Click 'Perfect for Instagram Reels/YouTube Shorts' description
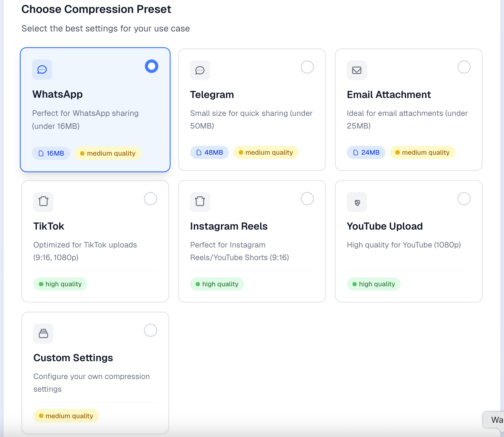The width and height of the screenshot is (504, 437). tap(240, 251)
